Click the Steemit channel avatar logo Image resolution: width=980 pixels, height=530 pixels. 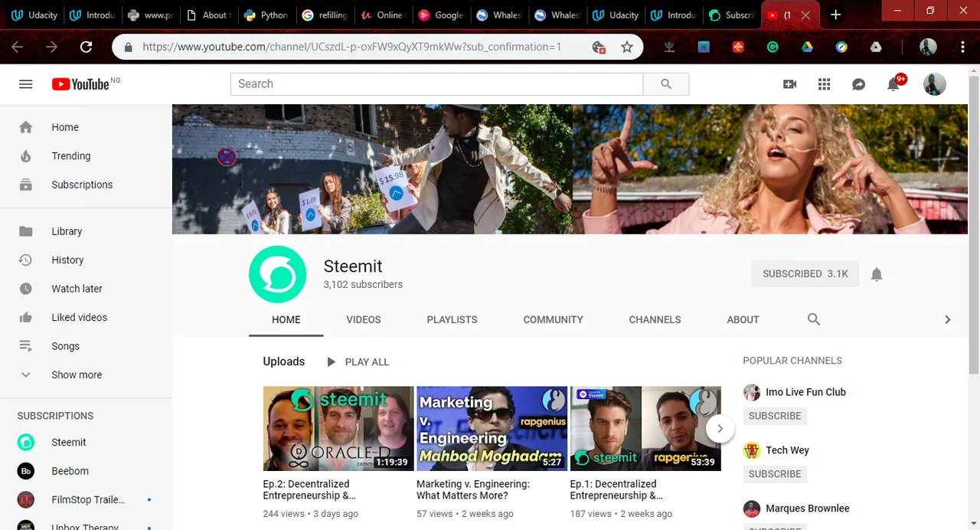(277, 274)
